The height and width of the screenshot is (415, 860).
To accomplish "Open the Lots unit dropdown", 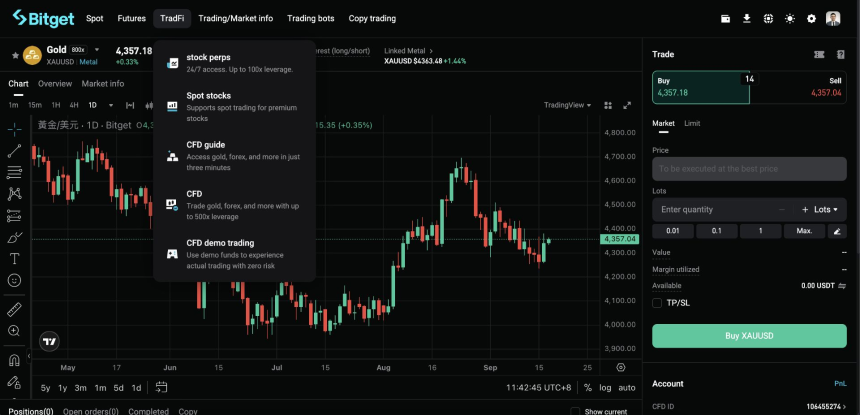I will coord(827,209).
